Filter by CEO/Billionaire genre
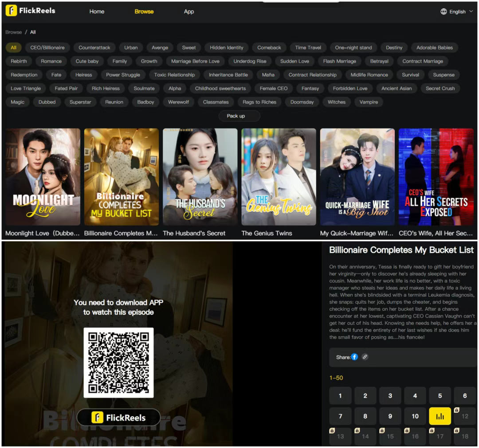 click(47, 47)
